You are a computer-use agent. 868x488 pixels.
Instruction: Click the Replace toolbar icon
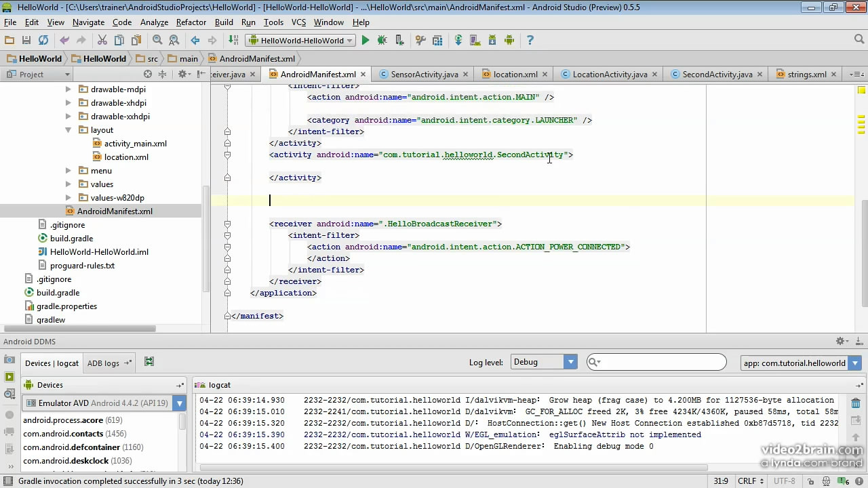(x=174, y=40)
